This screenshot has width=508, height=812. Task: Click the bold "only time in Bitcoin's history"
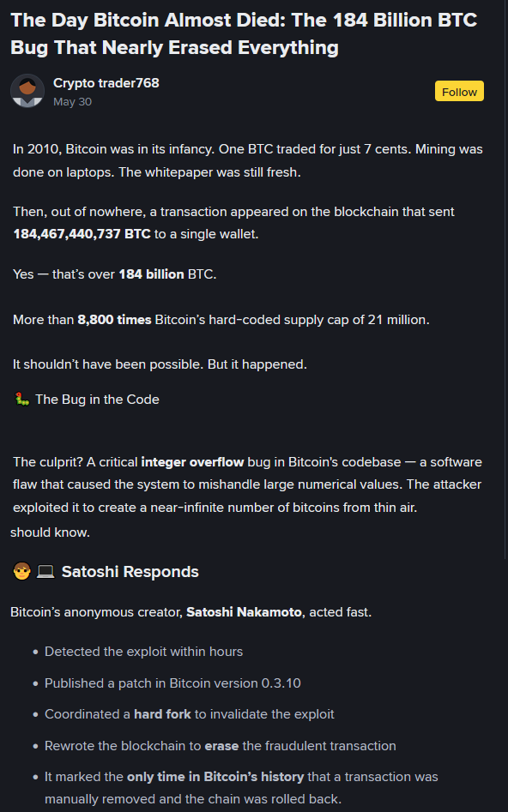[x=215, y=777]
